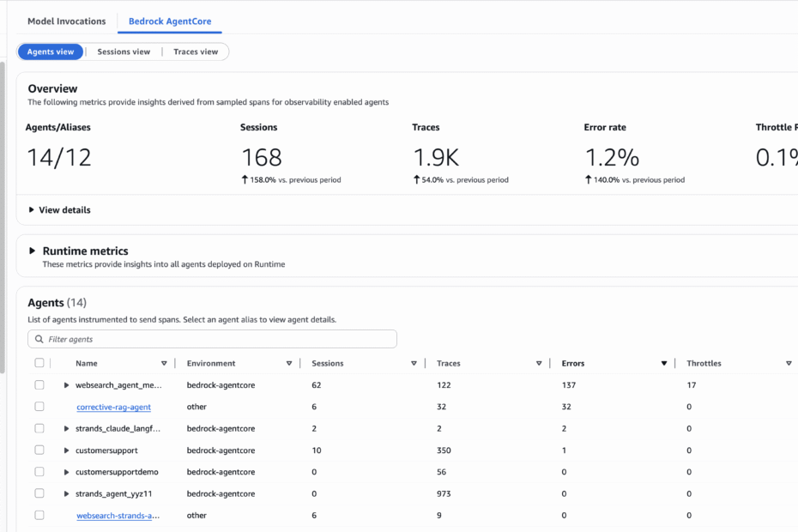The image size is (798, 532).
Task: Sort by Environment column arrow icon
Action: tap(289, 364)
